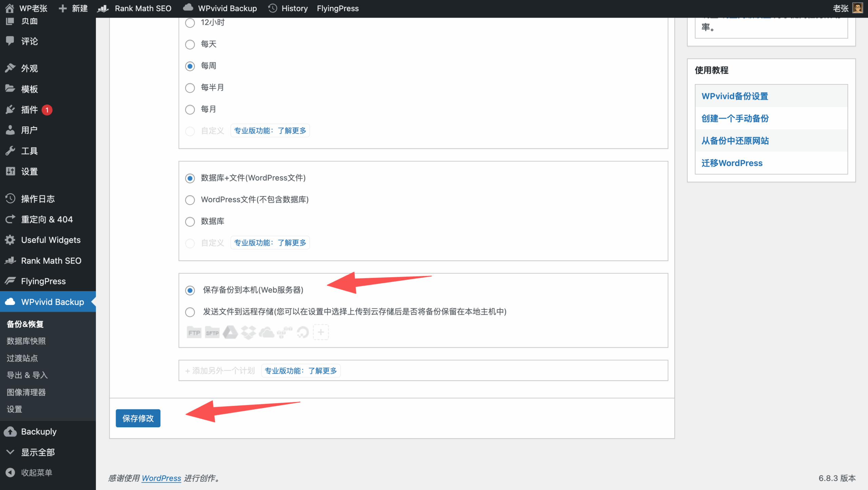
Task: Select the 数据库 only backup radio
Action: tap(190, 222)
